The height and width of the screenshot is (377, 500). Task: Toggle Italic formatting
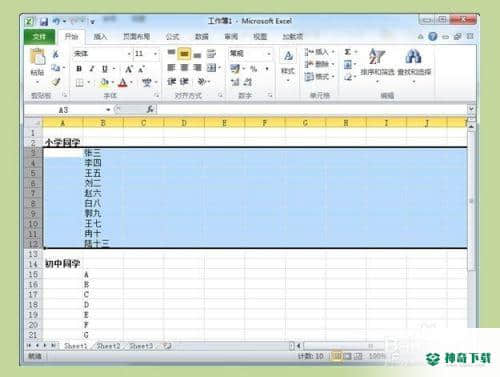(92, 69)
